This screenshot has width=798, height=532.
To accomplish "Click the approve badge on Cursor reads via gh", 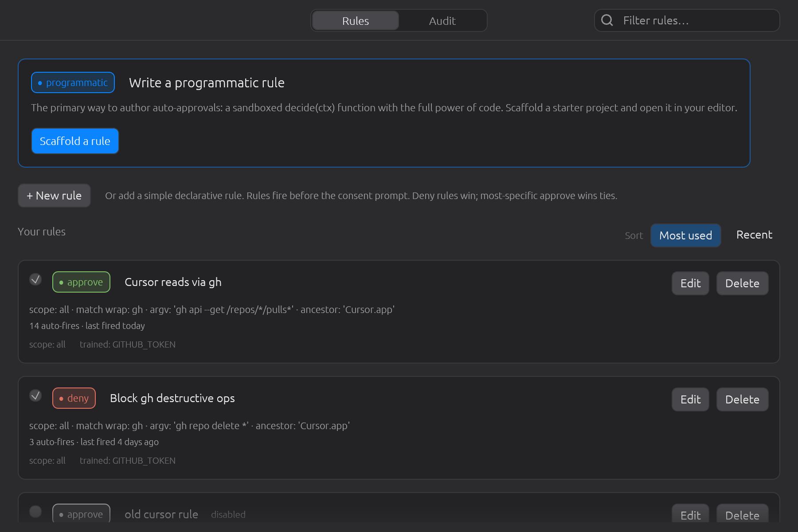I will pyautogui.click(x=81, y=282).
